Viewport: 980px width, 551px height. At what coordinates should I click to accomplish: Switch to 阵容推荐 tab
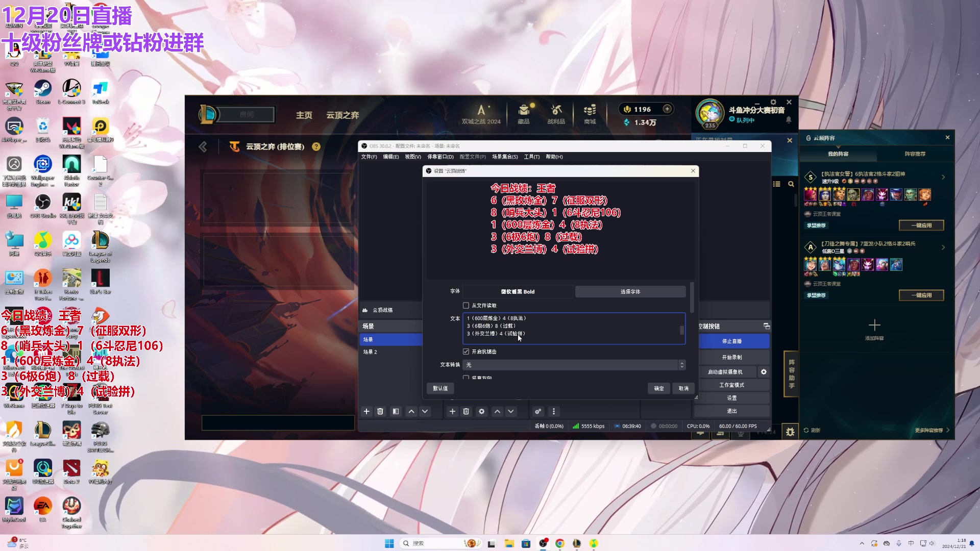coord(915,154)
